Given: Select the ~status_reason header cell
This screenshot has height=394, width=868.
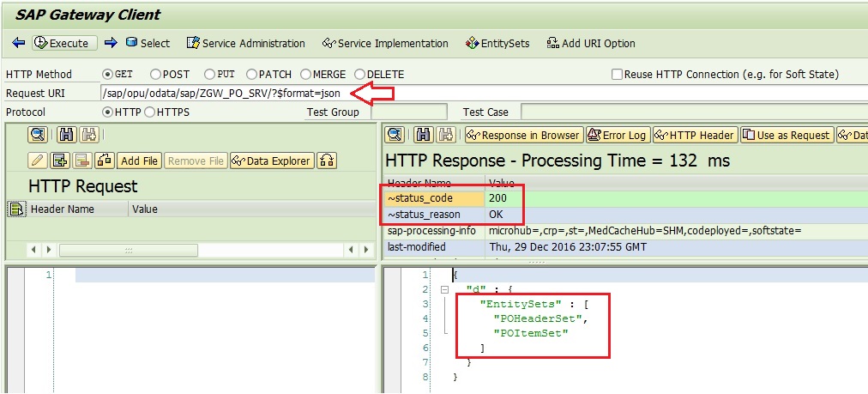Looking at the screenshot, I should coord(434,215).
